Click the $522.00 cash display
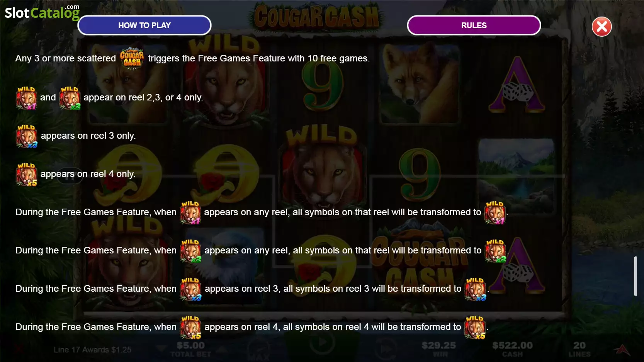The width and height of the screenshot is (644, 362). [512, 348]
